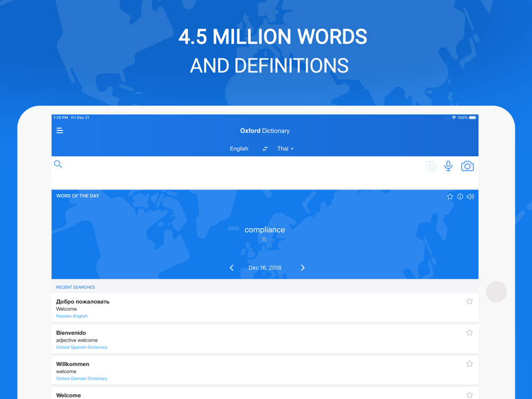Open the word compliance
532x399 pixels.
pos(264,230)
